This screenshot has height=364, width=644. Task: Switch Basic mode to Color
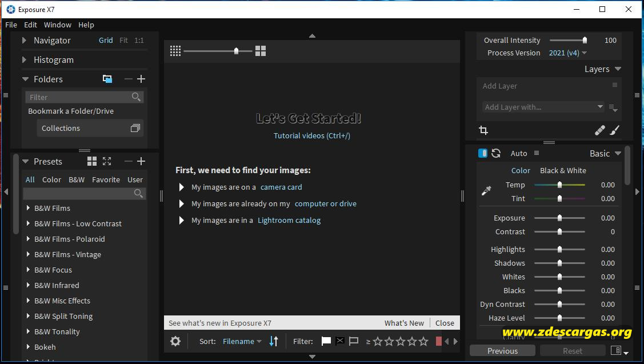click(x=521, y=170)
